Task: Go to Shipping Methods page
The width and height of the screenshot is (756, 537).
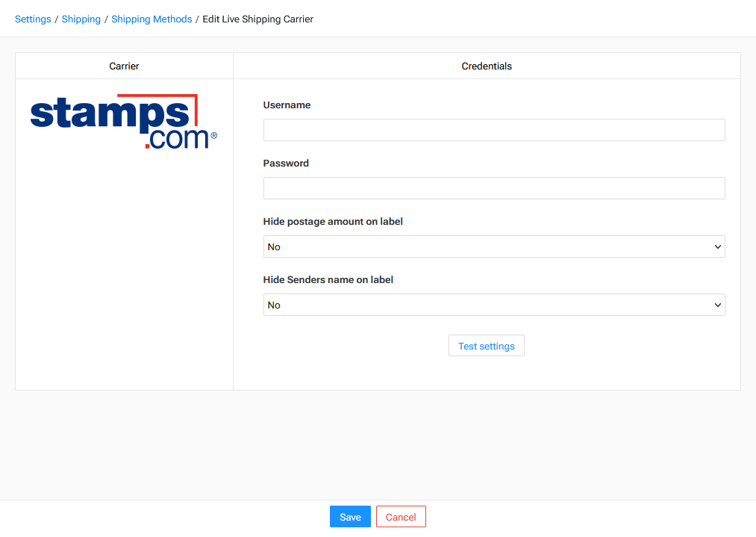Action: [x=151, y=19]
